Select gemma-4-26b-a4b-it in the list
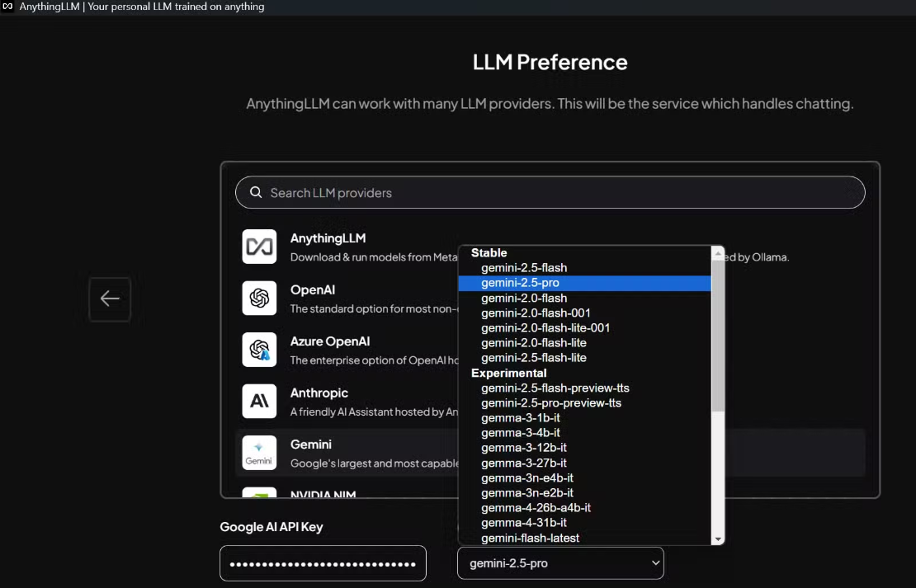916x588 pixels. [x=585, y=507]
